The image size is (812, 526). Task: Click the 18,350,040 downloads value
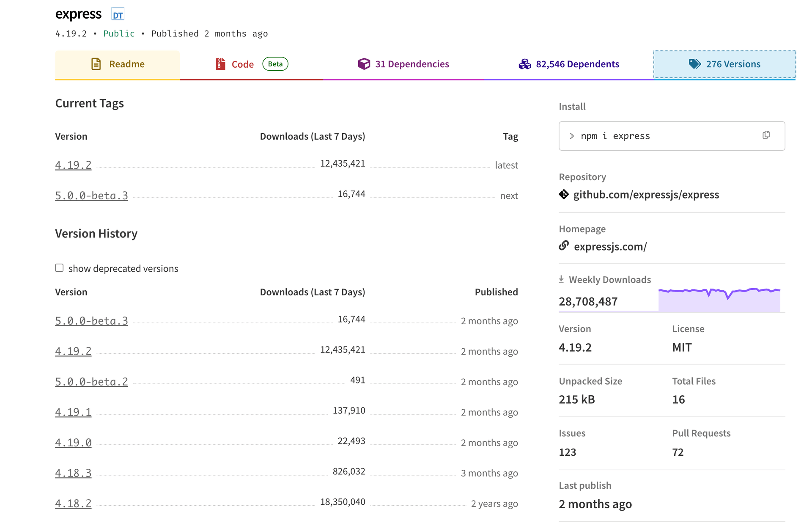point(343,502)
